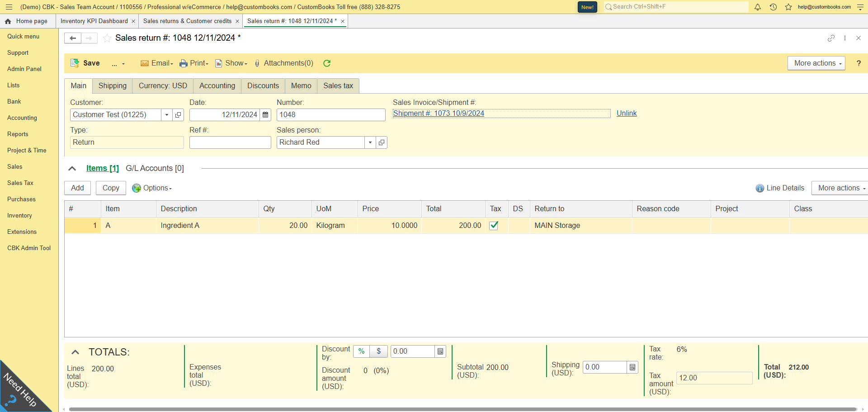Click the Ref # input field

point(230,142)
